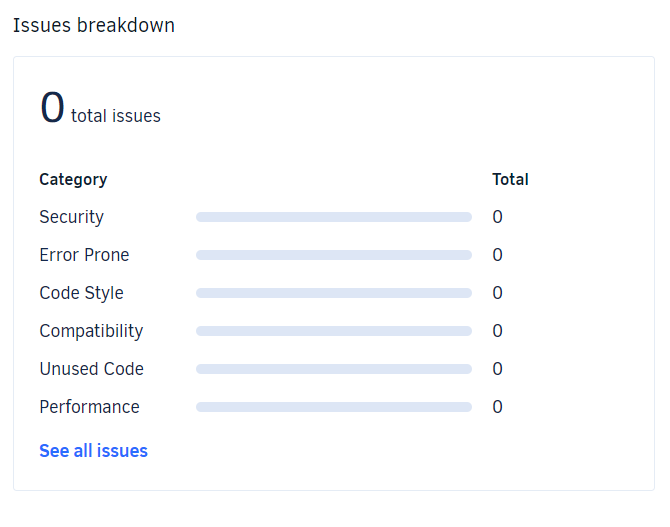Click the Error Prone progress bar
The image size is (670, 527).
click(333, 255)
